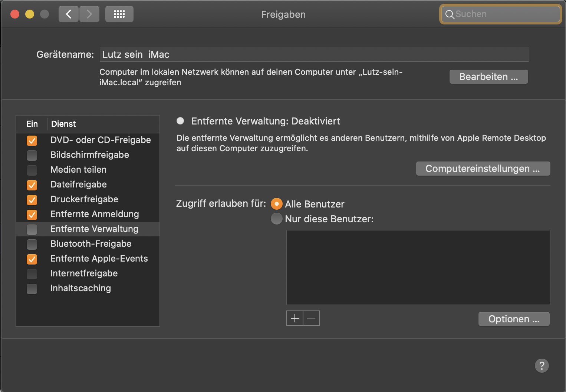Select the Druckerfreigabe service row

pos(88,199)
